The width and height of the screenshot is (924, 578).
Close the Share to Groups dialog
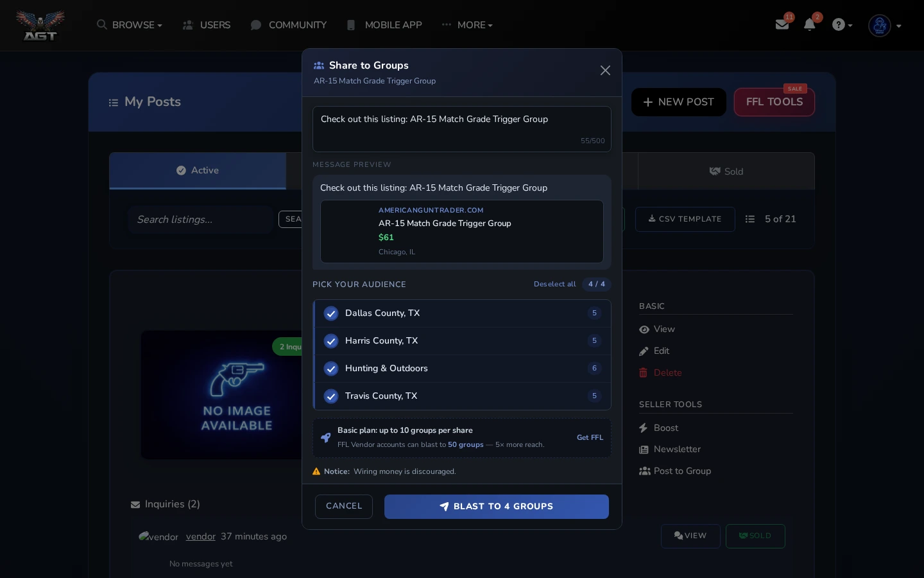(x=605, y=71)
